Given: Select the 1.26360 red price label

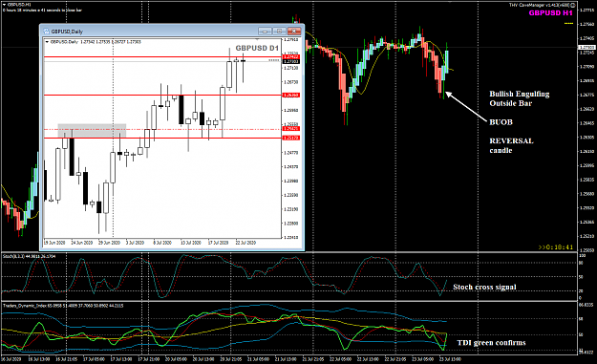Looking at the screenshot, I should point(291,95).
